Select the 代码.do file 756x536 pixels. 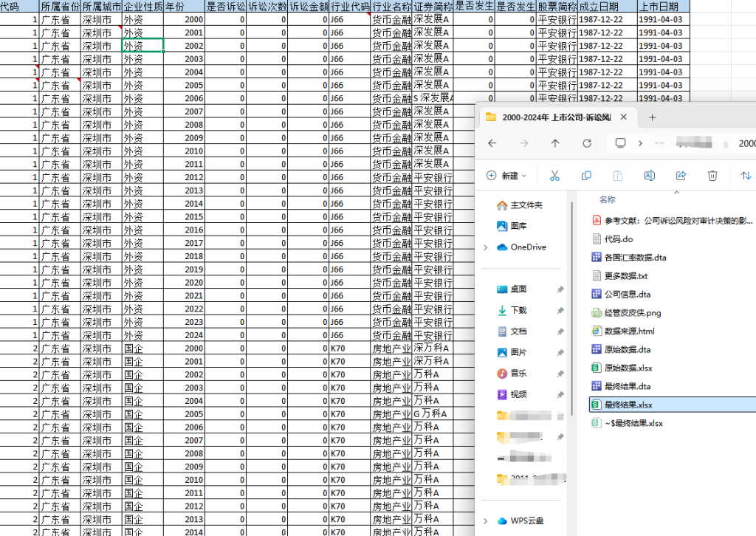(619, 238)
